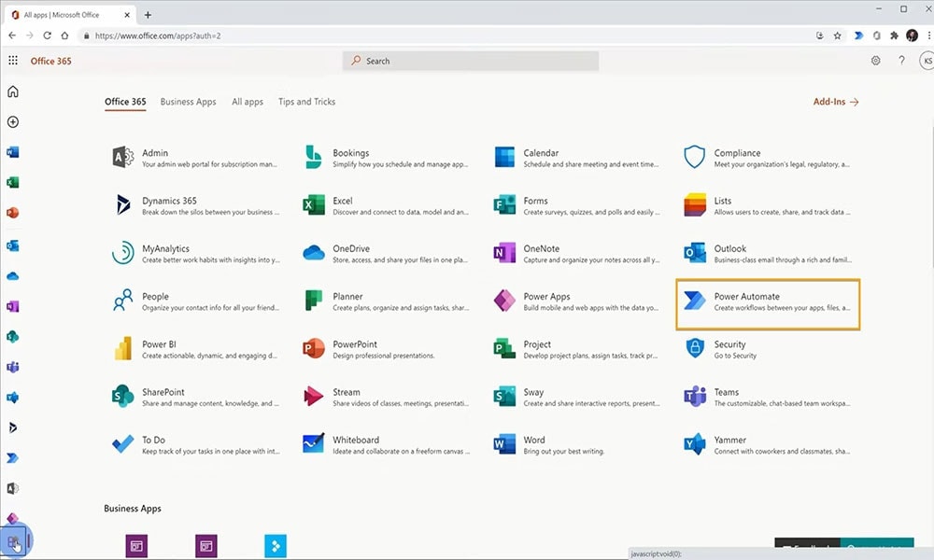Go to Home in left sidebar

[x=13, y=91]
